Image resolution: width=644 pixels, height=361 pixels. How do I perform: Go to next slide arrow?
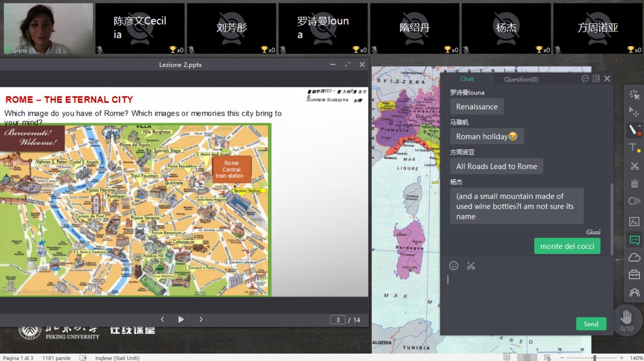click(x=201, y=320)
